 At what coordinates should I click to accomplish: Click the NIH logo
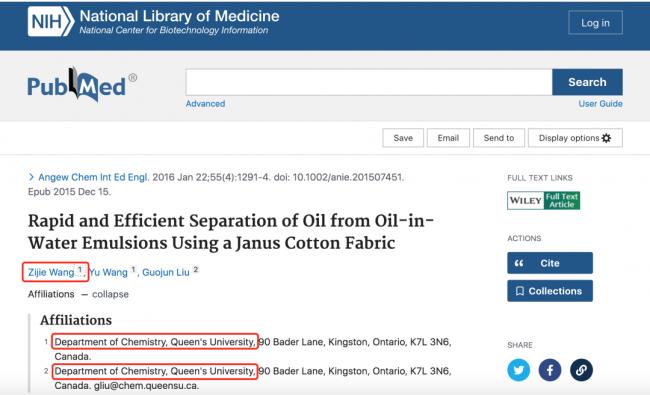click(51, 22)
